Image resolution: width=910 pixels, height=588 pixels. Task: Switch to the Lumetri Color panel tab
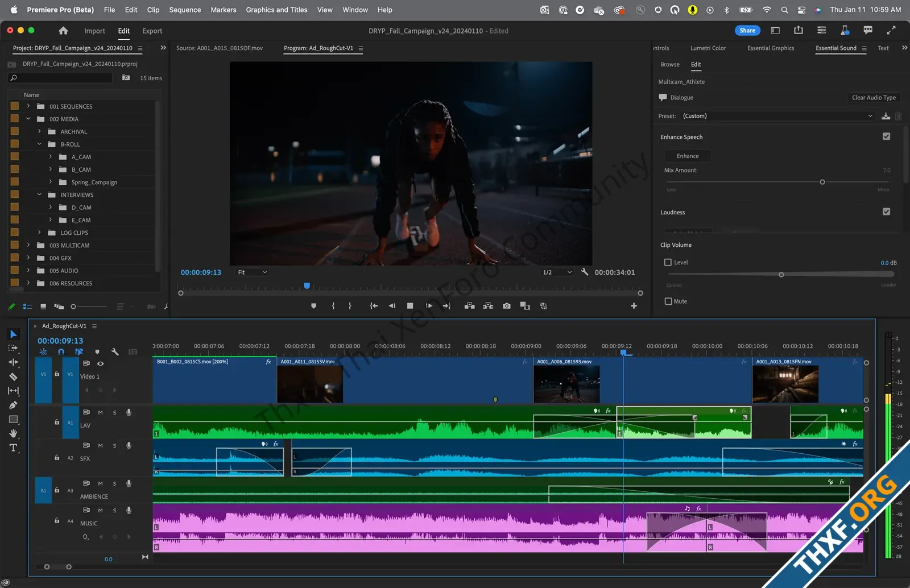(708, 48)
